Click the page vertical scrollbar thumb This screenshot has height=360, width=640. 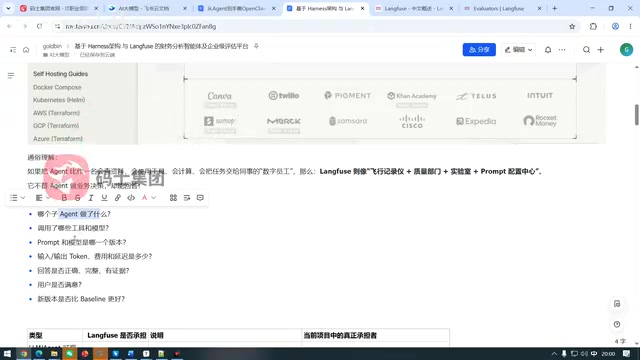point(636,115)
